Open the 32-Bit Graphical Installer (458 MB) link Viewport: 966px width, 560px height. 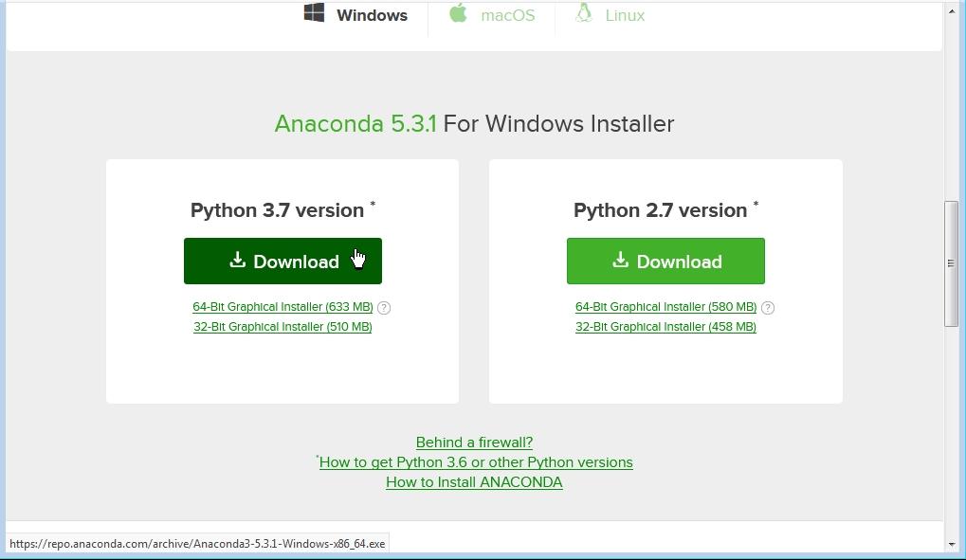[665, 326]
